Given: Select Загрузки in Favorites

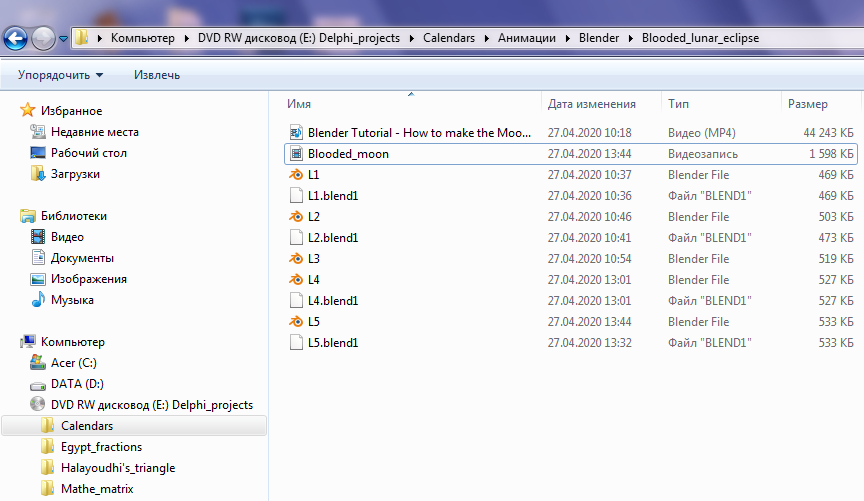Looking at the screenshot, I should pyautogui.click(x=75, y=174).
